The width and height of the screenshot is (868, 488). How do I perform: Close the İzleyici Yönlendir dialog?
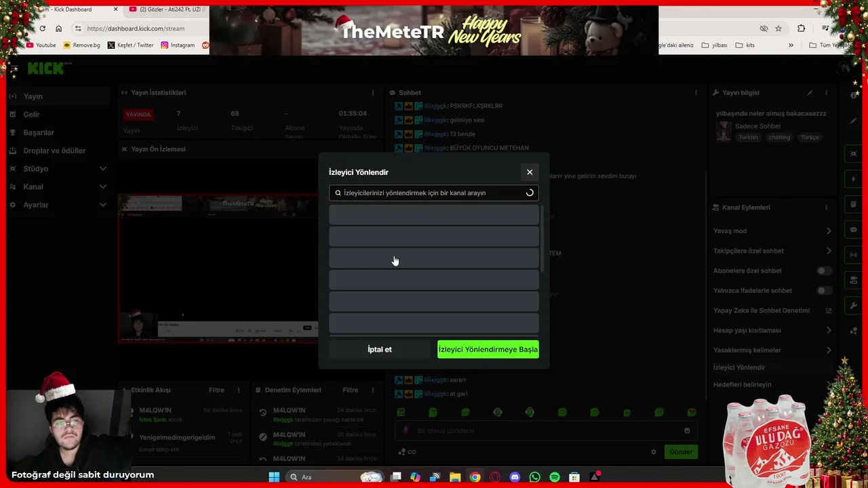click(530, 172)
